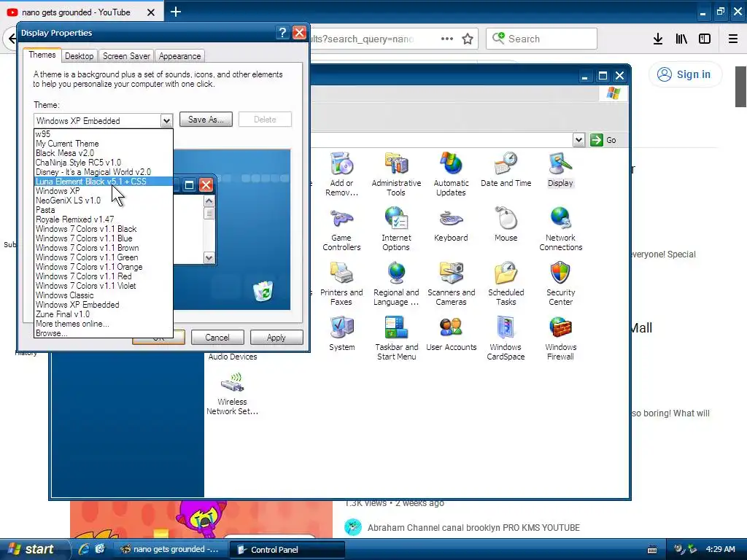
Task: Choose More themes online option
Action: 104,324
